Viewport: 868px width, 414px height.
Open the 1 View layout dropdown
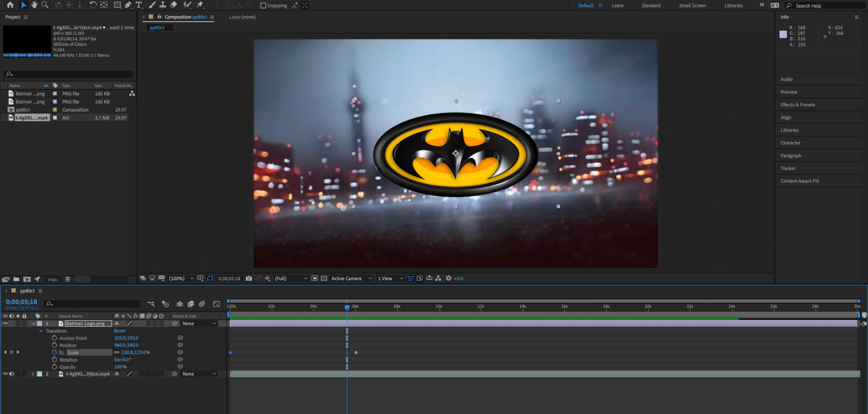[x=390, y=278]
